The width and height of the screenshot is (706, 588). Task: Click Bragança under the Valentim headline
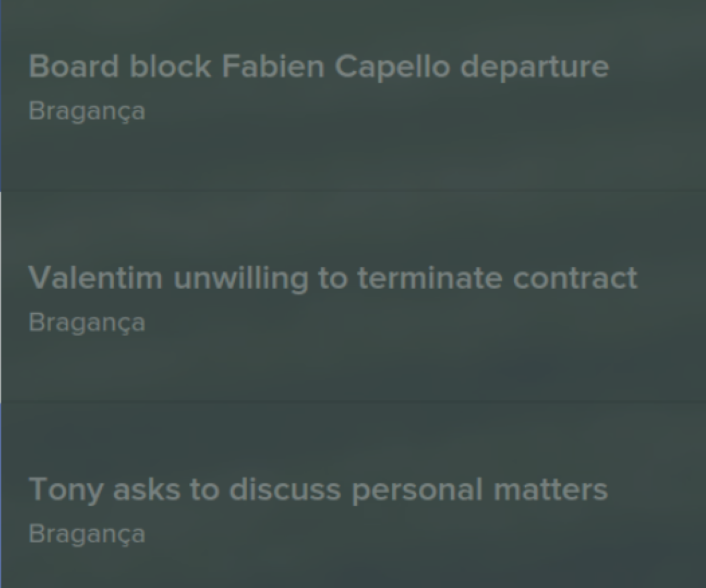(86, 322)
